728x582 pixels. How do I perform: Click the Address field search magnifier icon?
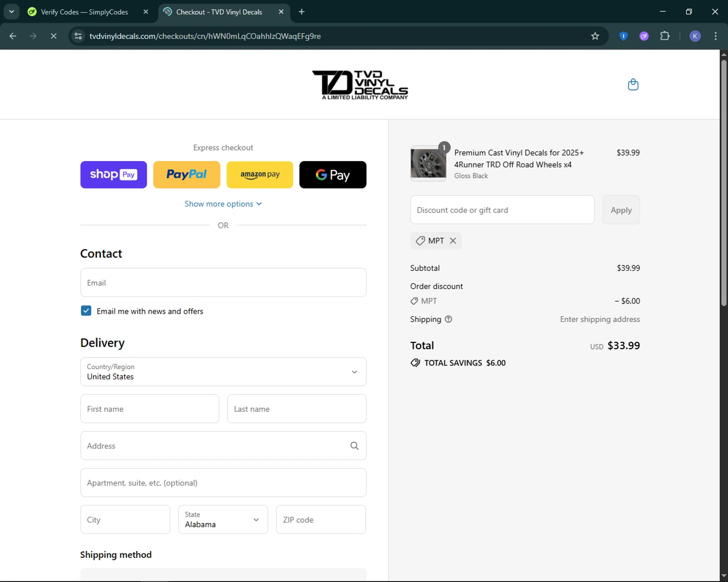[354, 446]
